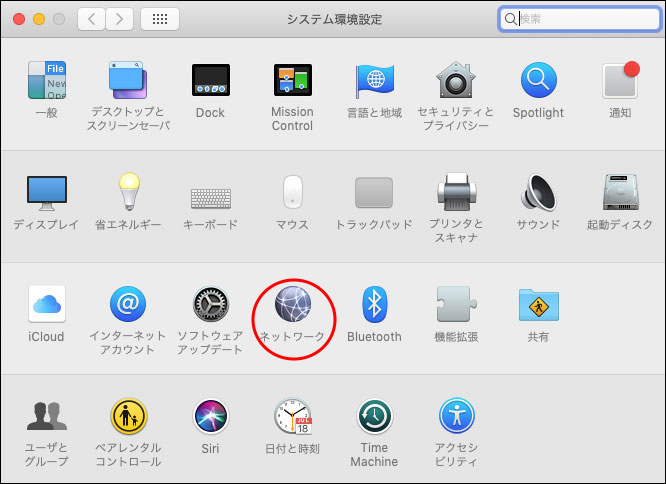This screenshot has height=484, width=666.
Task: Click the 検索 search field
Action: 579,19
